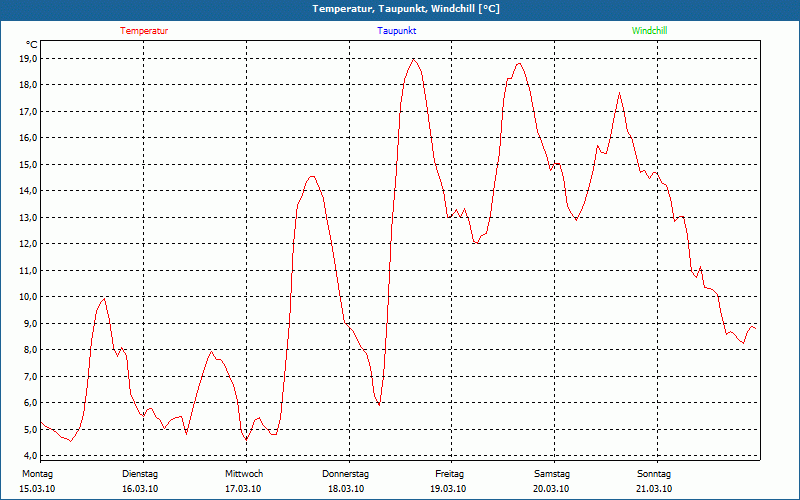
Task: Click the 13,0 axis value
Action: pos(29,217)
